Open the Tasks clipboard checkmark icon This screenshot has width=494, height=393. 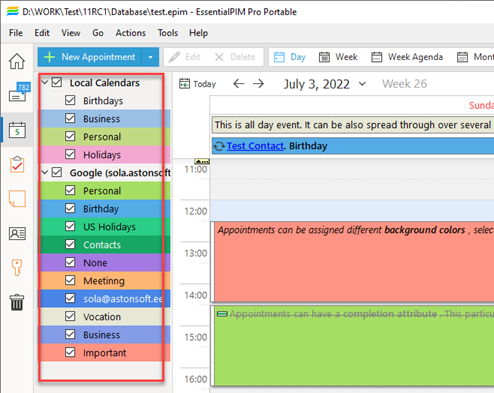pyautogui.click(x=17, y=164)
